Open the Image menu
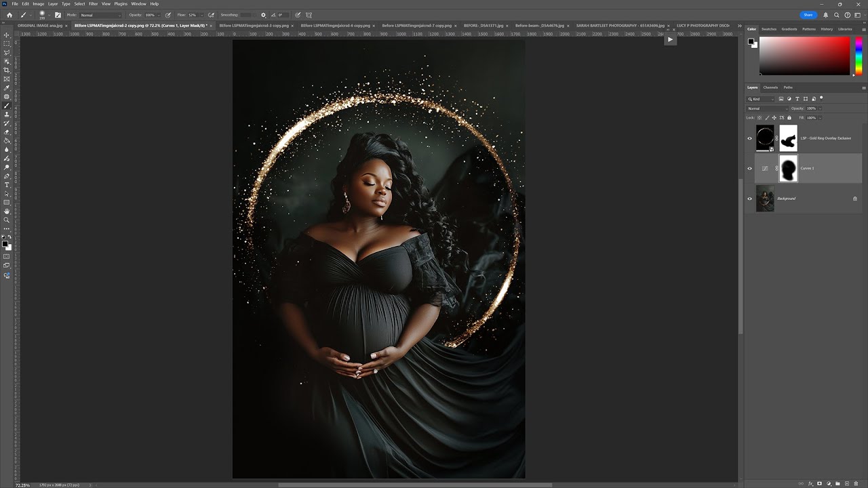868x488 pixels. (39, 4)
